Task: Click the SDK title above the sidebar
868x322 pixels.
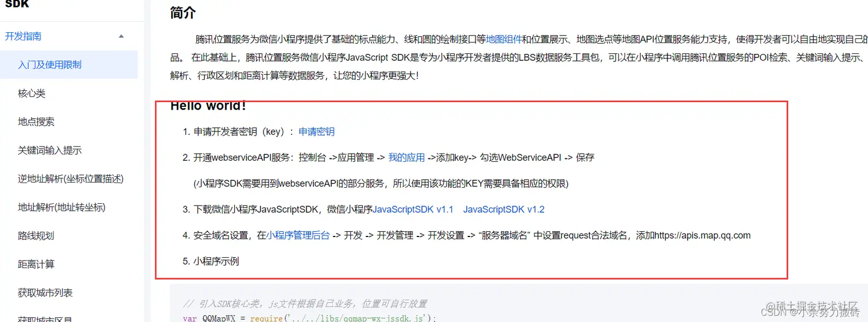Action: 17,4
